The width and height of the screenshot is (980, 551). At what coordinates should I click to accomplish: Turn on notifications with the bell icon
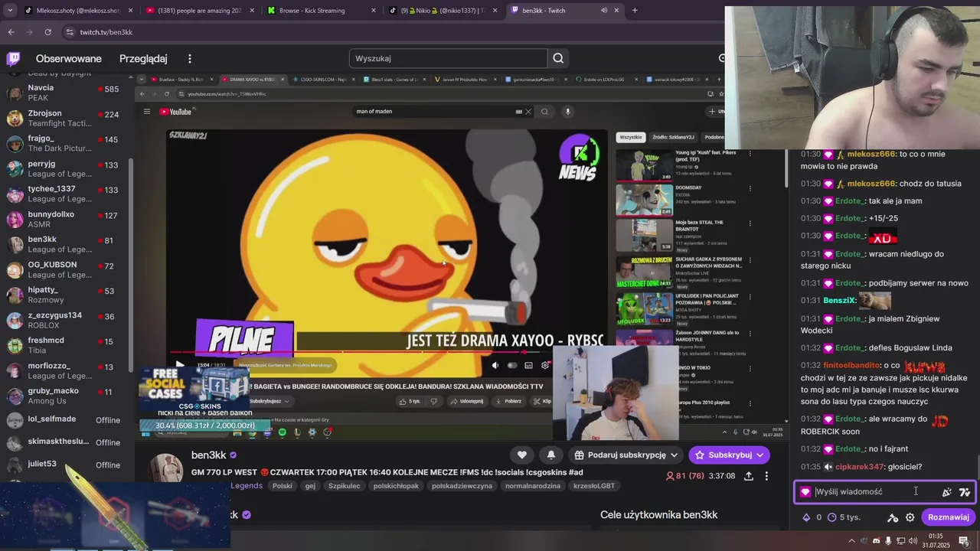click(x=550, y=455)
